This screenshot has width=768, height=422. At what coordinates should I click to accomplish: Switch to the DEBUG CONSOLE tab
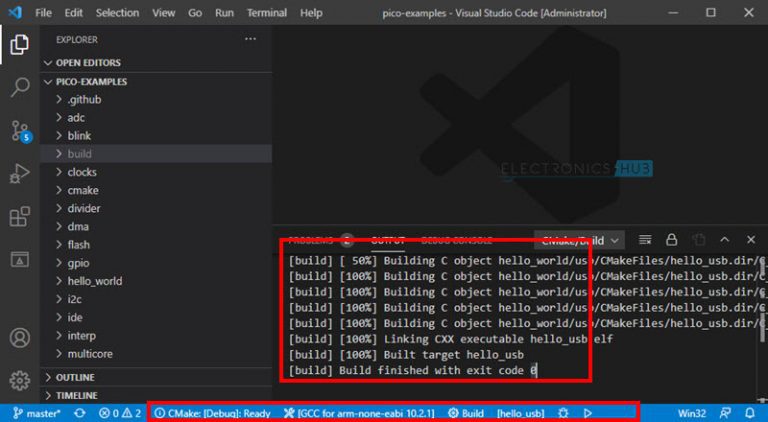[455, 240]
